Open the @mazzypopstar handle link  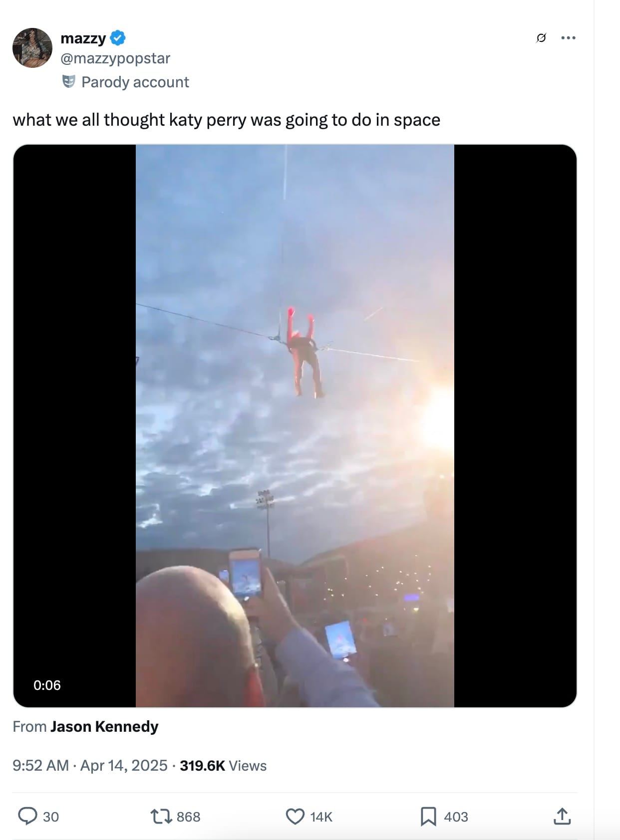tap(115, 58)
